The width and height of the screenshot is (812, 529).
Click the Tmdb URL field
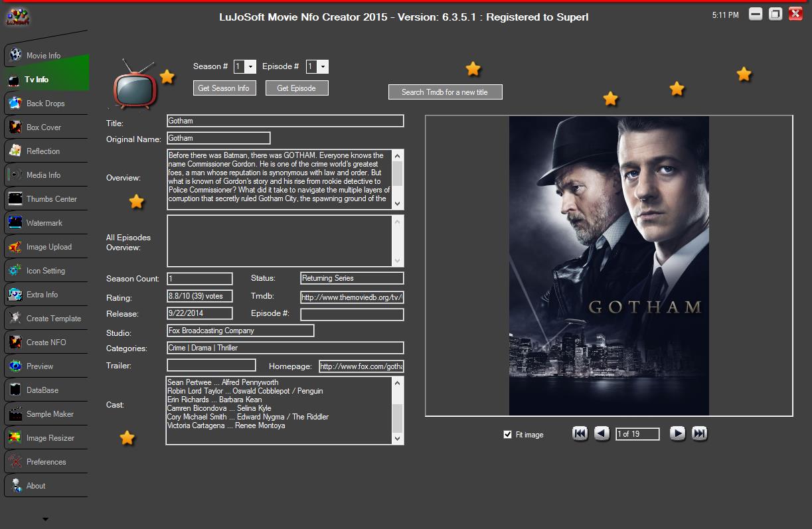pyautogui.click(x=352, y=297)
